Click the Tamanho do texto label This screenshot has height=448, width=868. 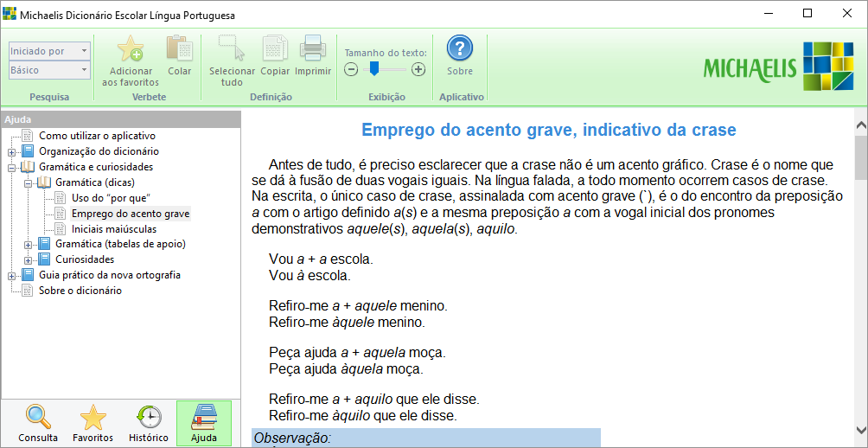[386, 53]
